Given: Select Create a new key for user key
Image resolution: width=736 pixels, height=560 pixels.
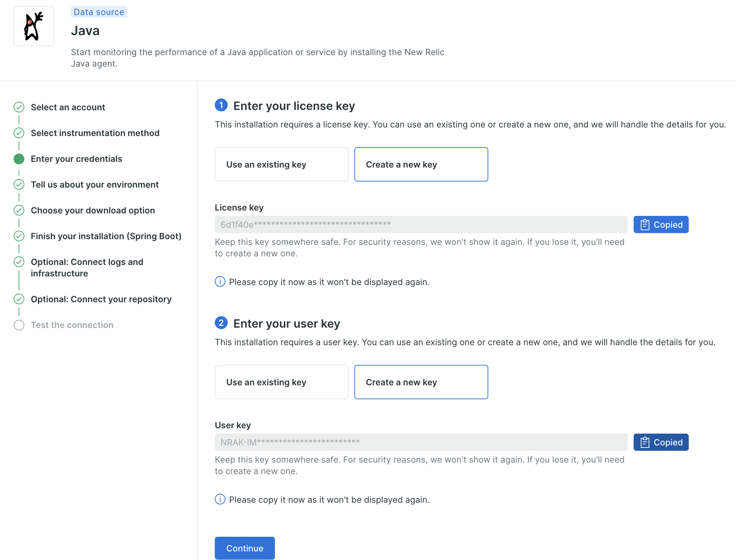Looking at the screenshot, I should (x=421, y=382).
